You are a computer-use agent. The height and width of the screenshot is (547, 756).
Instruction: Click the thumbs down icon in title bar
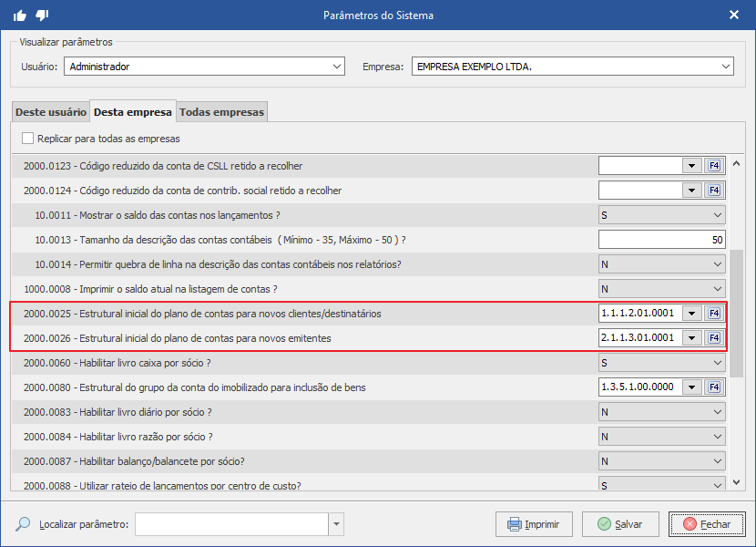[x=42, y=15]
